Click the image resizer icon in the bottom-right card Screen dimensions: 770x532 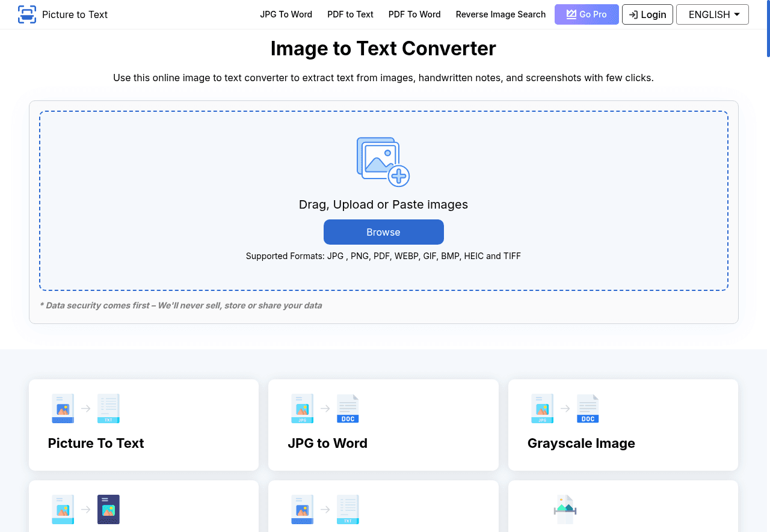tap(565, 509)
